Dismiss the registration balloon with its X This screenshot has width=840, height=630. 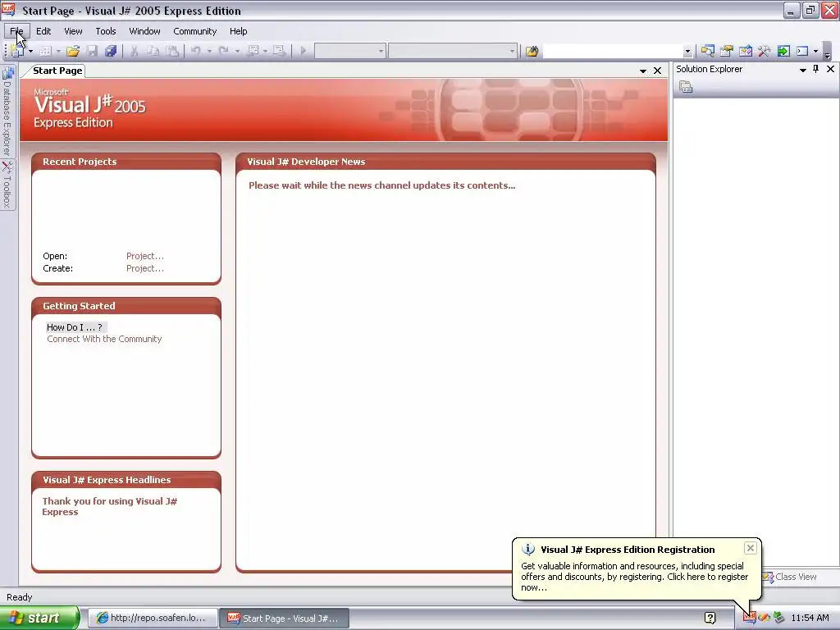(x=750, y=548)
